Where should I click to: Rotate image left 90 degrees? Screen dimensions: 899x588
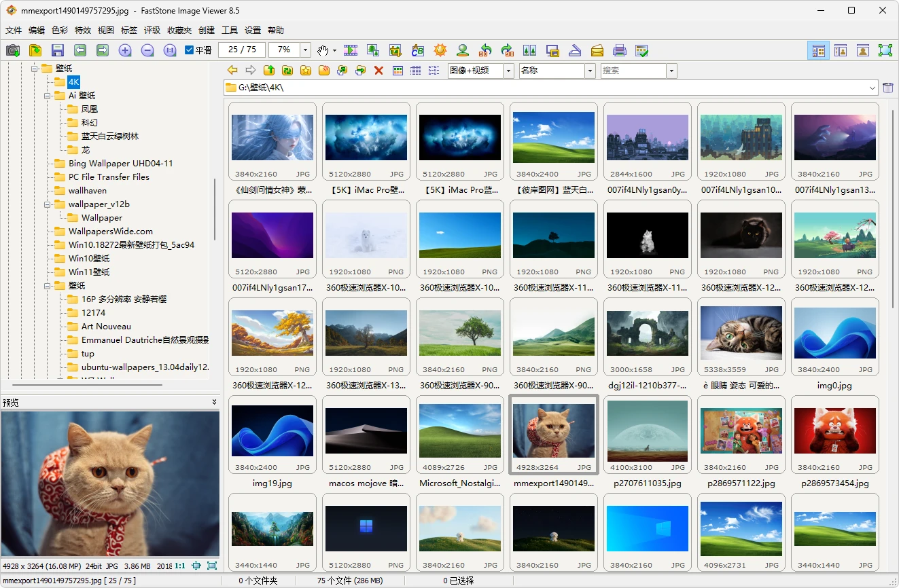[x=485, y=50]
